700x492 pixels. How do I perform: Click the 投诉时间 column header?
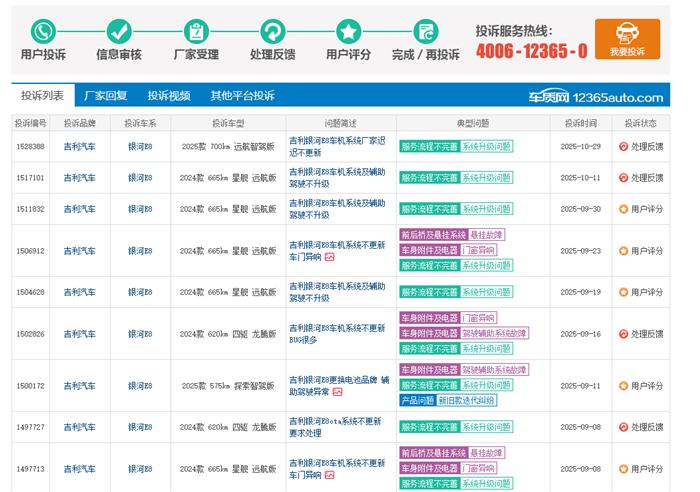580,123
